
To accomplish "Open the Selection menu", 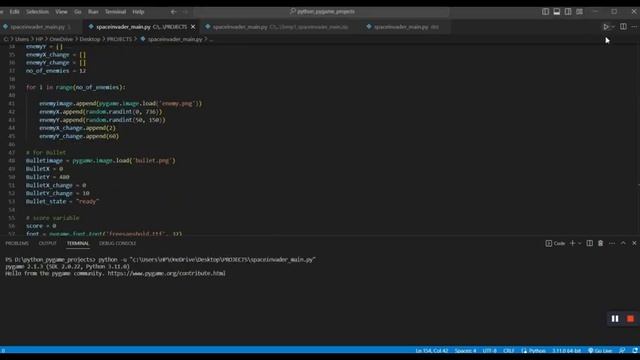I will click(x=37, y=12).
